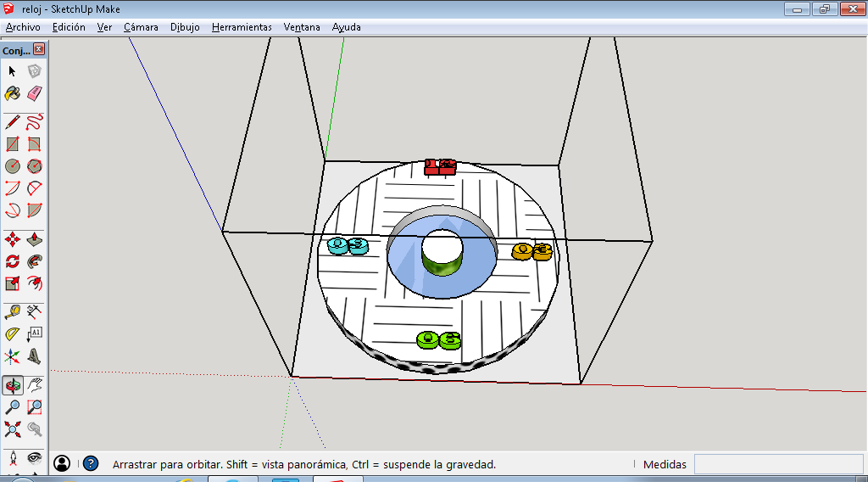Select the Move tool

(x=13, y=239)
